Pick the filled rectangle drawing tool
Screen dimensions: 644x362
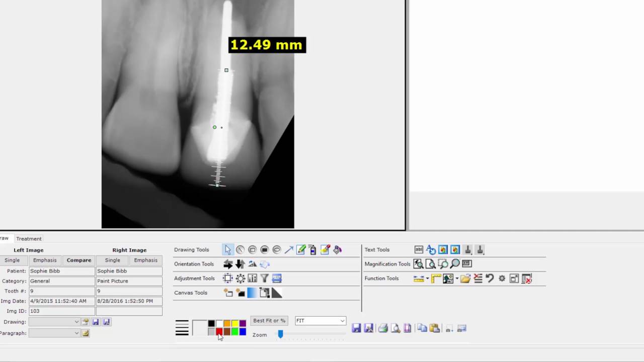[264, 250]
